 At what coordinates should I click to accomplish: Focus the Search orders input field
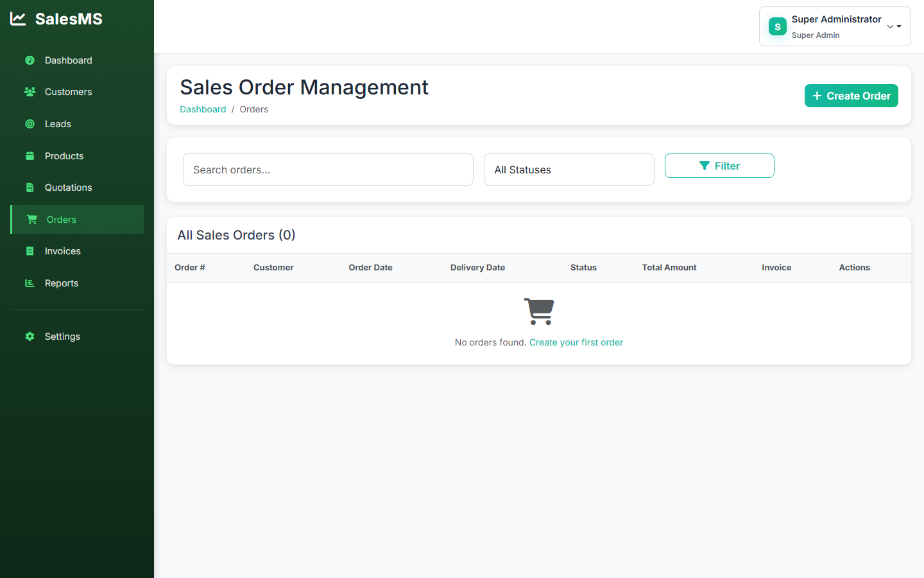click(328, 170)
